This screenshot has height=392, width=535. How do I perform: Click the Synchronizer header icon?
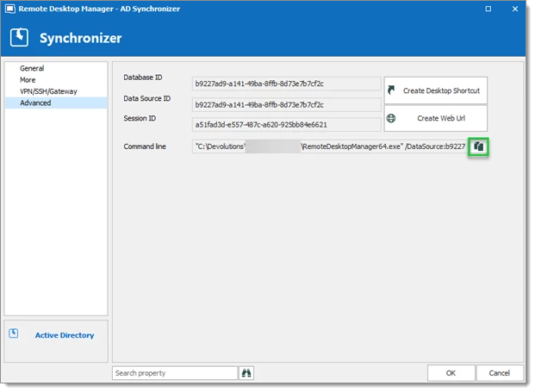click(x=19, y=37)
